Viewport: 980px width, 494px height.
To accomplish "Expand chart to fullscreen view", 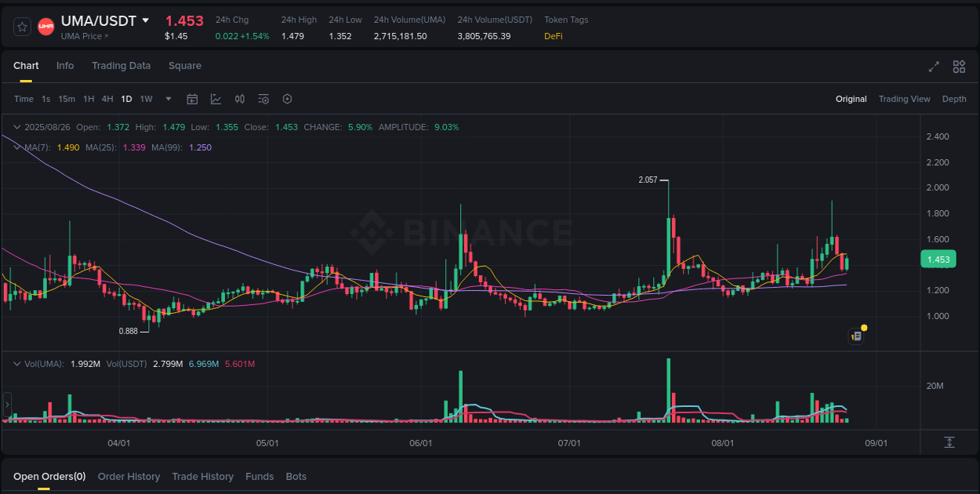I will [934, 67].
